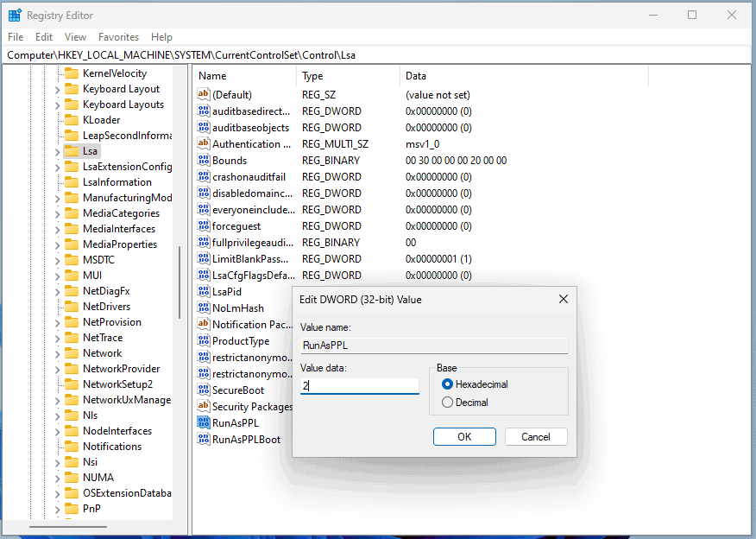Click the '00 30 00 00 00 20 00 00' data cell

(457, 160)
